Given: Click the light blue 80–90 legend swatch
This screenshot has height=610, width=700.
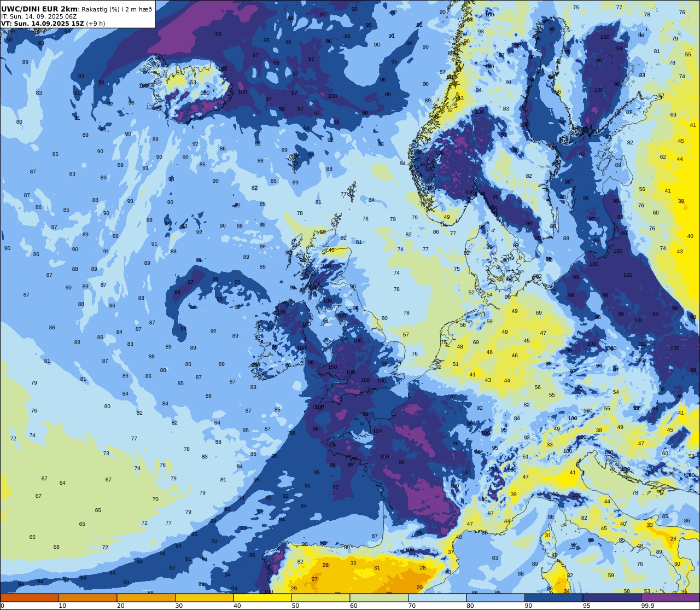Looking at the screenshot, I should coord(495,597).
